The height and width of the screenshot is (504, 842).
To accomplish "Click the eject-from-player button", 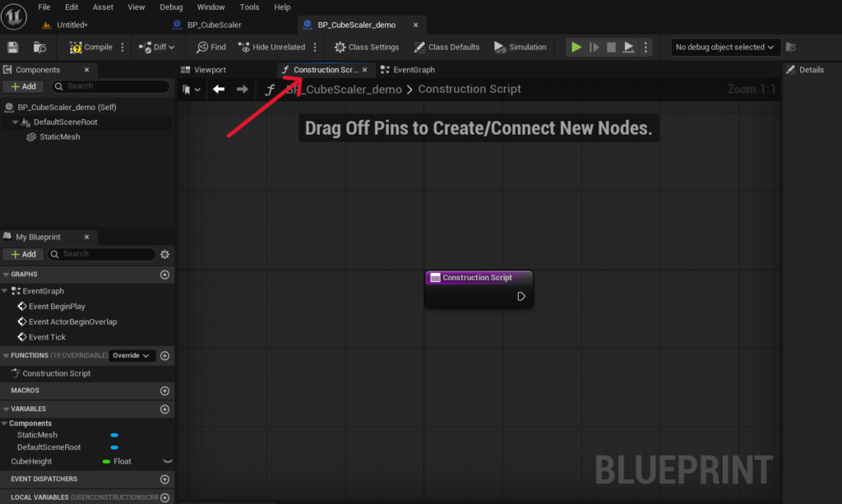I will coord(628,47).
